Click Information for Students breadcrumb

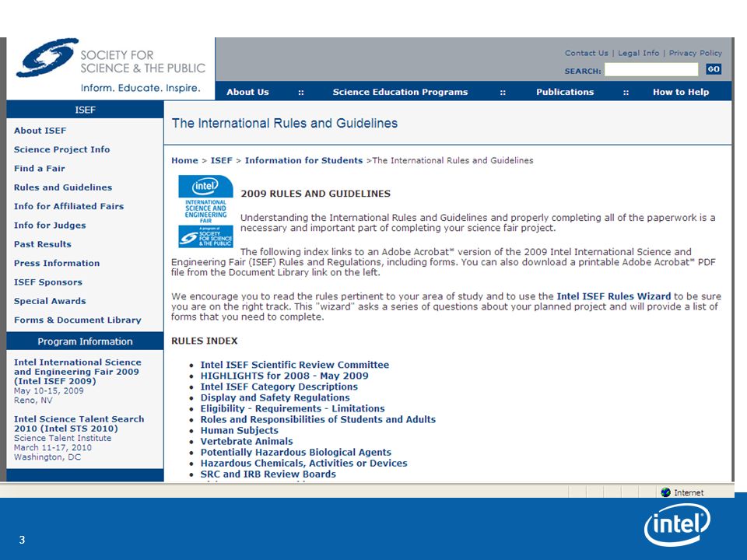304,160
